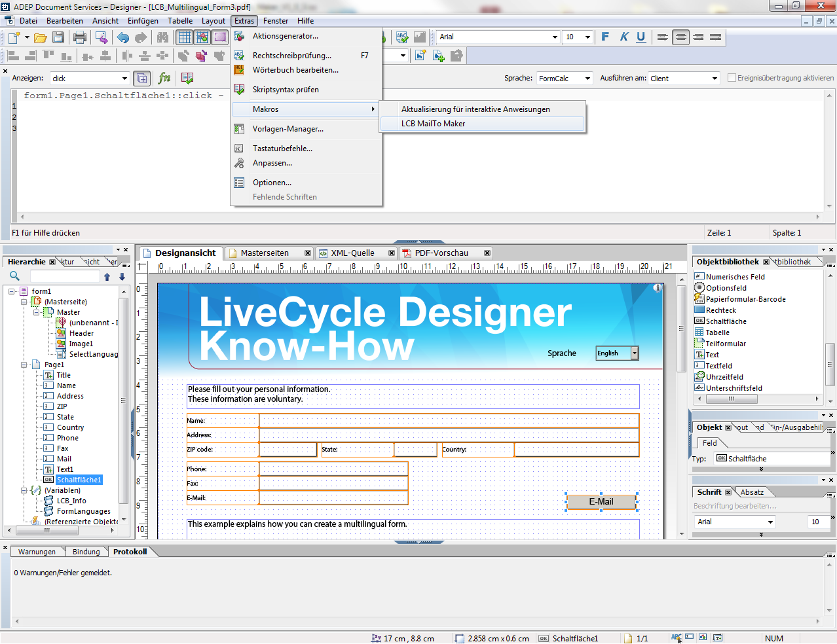
Task: Click the search magnifier in Hierarchie panel
Action: tap(14, 276)
